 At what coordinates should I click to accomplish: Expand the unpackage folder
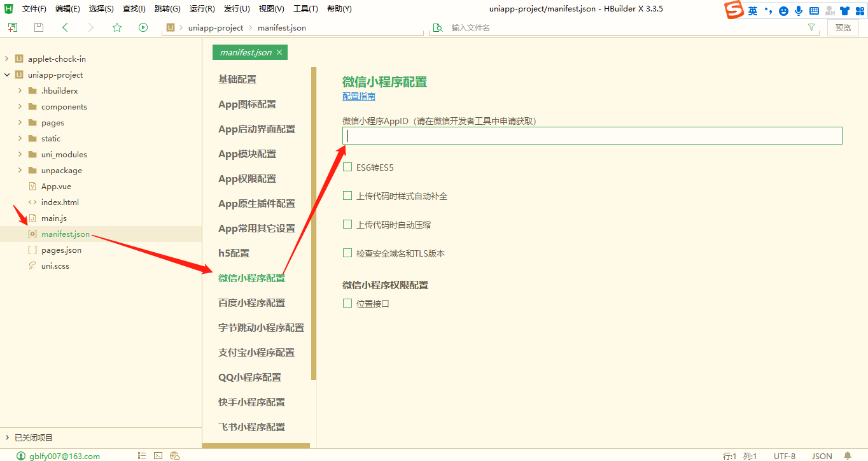tap(20, 170)
